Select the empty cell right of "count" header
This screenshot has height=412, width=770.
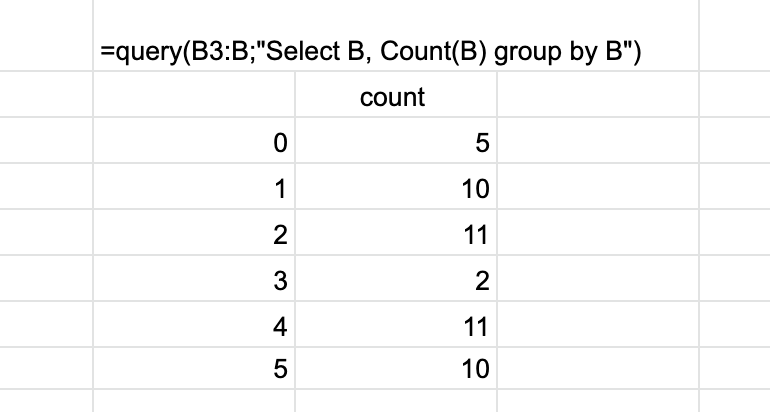click(598, 94)
